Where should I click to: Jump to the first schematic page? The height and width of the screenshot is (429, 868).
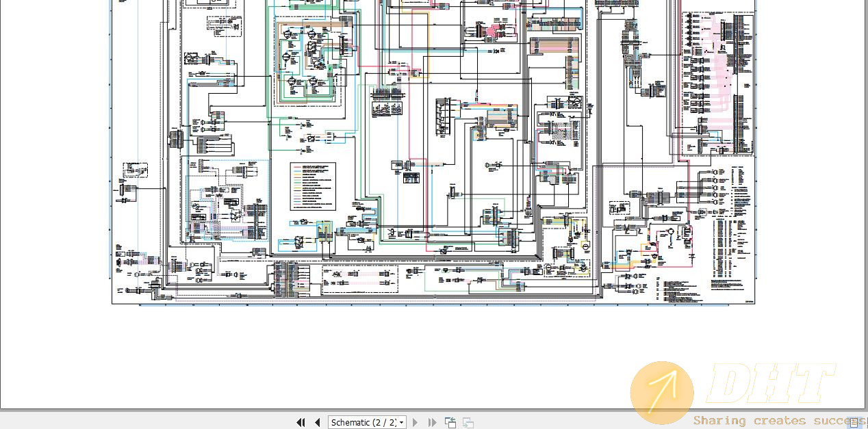[301, 422]
